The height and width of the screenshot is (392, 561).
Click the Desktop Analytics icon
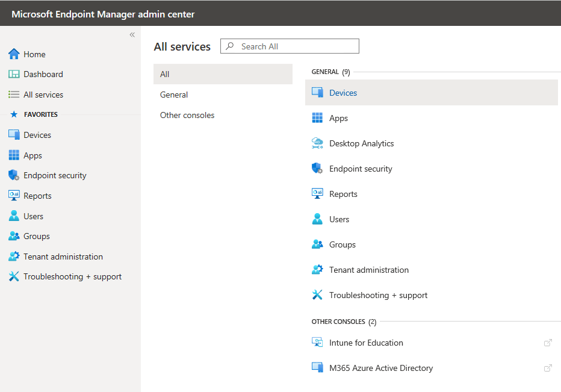coord(317,143)
